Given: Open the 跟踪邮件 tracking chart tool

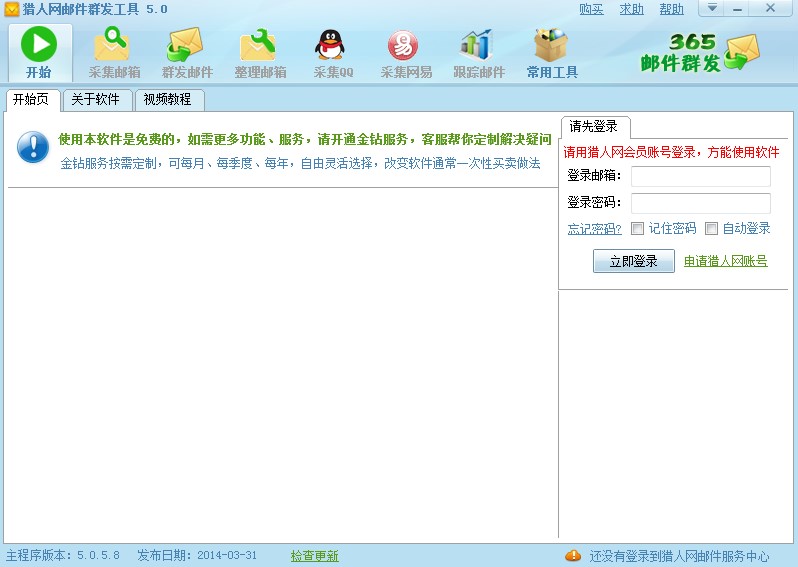Looking at the screenshot, I should (x=479, y=53).
